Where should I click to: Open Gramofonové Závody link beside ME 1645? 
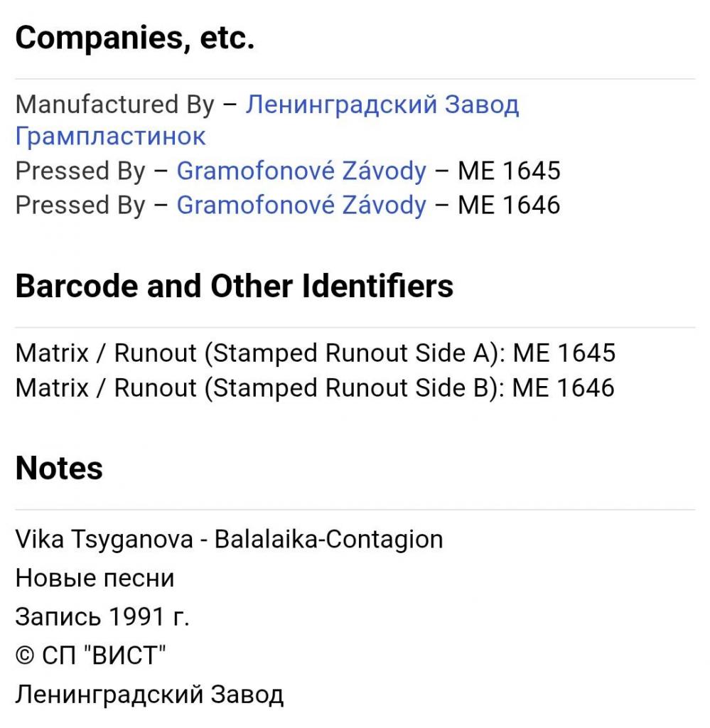pos(301,171)
